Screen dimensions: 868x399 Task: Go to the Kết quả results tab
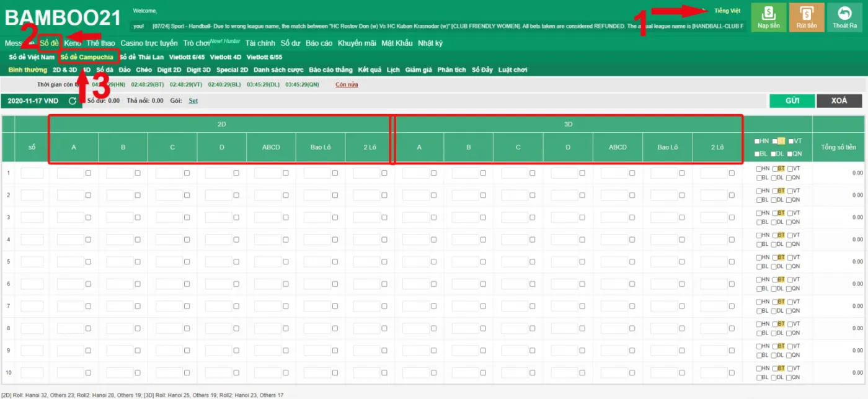pyautogui.click(x=369, y=70)
